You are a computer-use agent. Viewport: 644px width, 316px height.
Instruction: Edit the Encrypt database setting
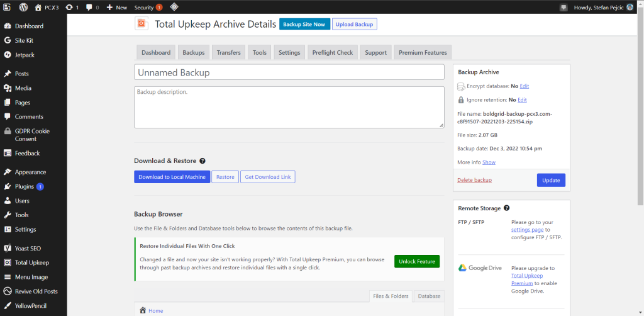(x=525, y=86)
